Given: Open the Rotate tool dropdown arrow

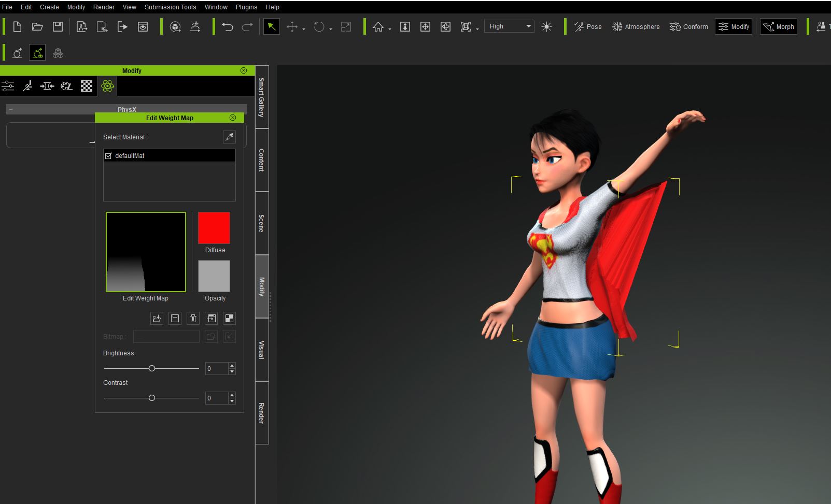Looking at the screenshot, I should [331, 30].
